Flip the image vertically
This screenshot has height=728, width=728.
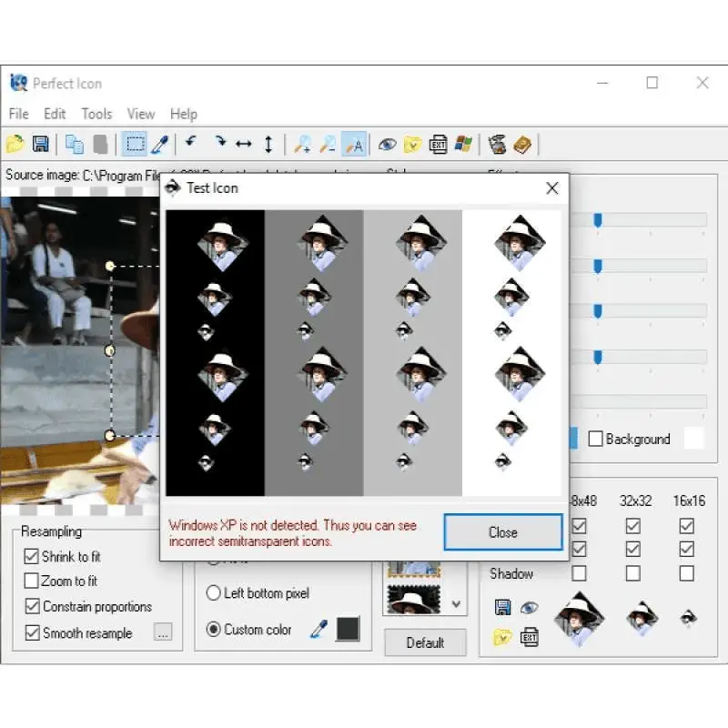(268, 144)
